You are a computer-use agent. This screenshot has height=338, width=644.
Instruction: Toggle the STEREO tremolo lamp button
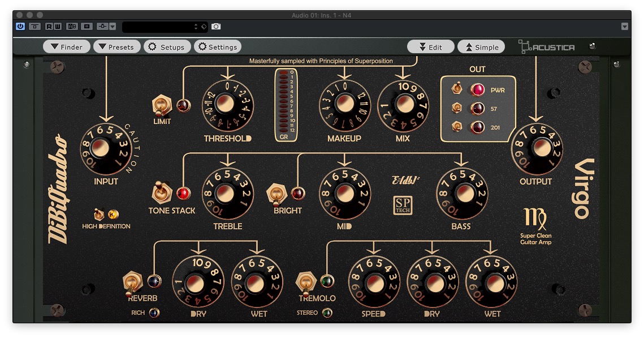(327, 313)
